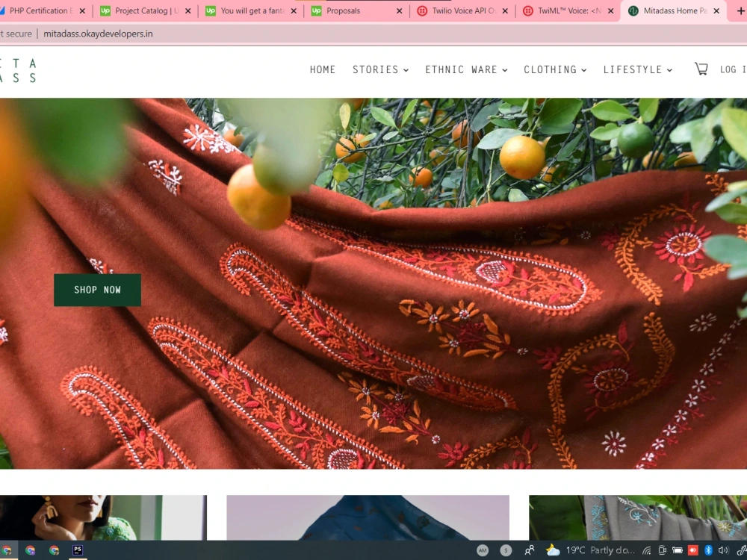Open the woman with earring thumbnail
This screenshot has width=747, height=560.
coord(103,517)
